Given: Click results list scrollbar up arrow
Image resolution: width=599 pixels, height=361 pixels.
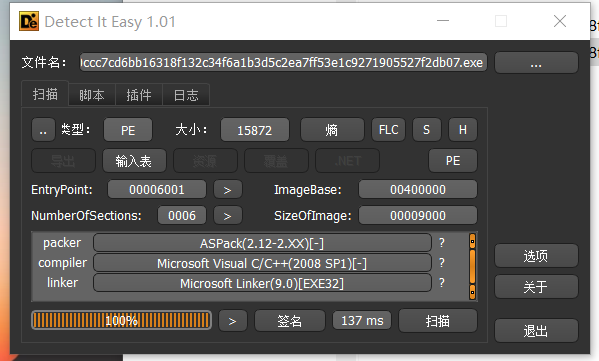Looking at the screenshot, I should click(x=473, y=241).
